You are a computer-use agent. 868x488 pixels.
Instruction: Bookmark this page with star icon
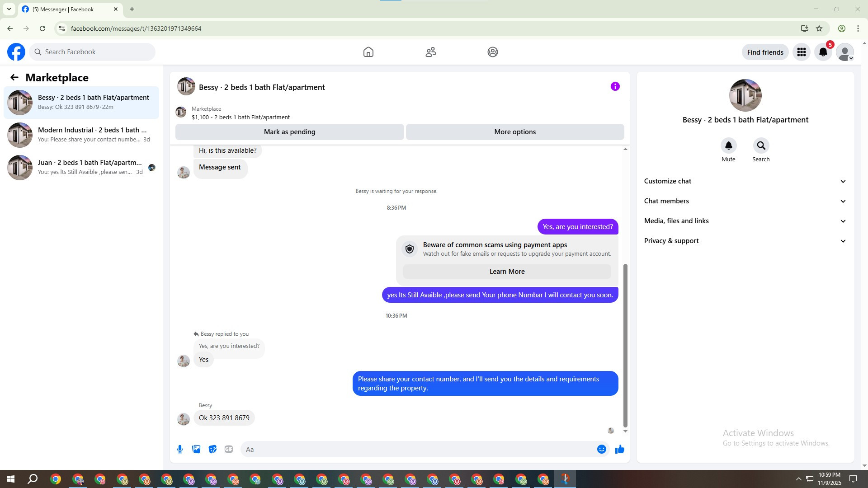819,28
